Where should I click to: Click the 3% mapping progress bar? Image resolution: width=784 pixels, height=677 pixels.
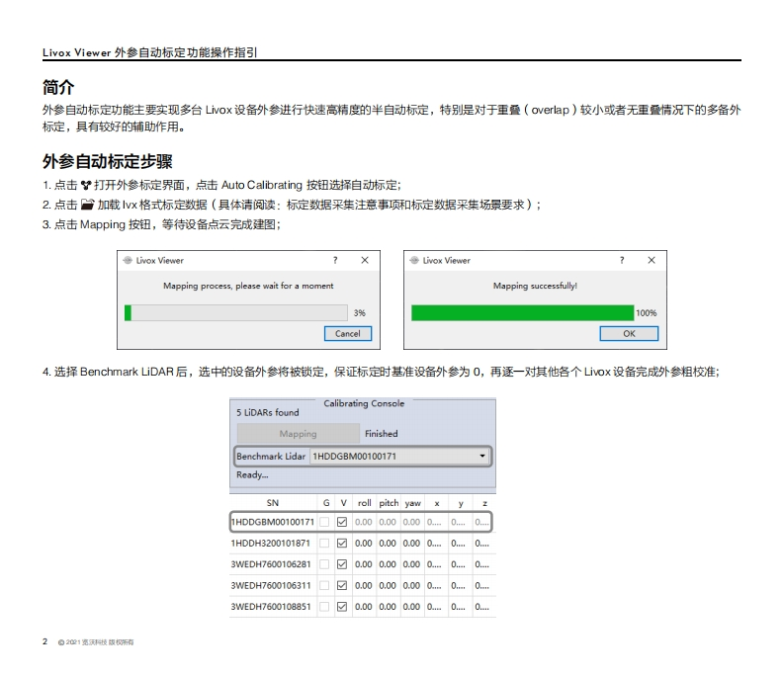click(x=237, y=312)
